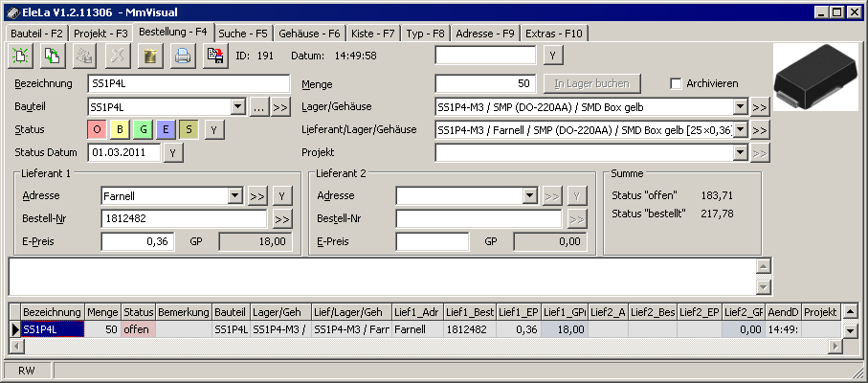
Task: Open the Suche - F5 tab
Action: pyautogui.click(x=243, y=34)
